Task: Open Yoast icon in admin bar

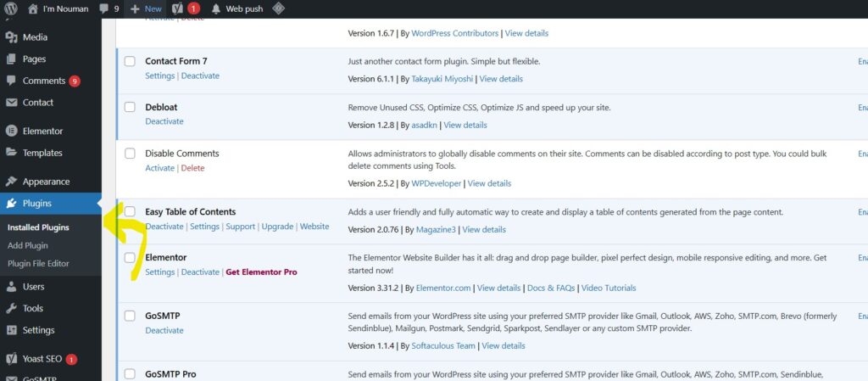Action: [178, 8]
